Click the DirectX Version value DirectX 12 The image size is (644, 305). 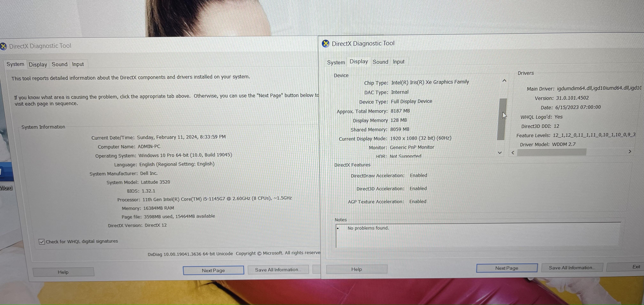tap(156, 225)
